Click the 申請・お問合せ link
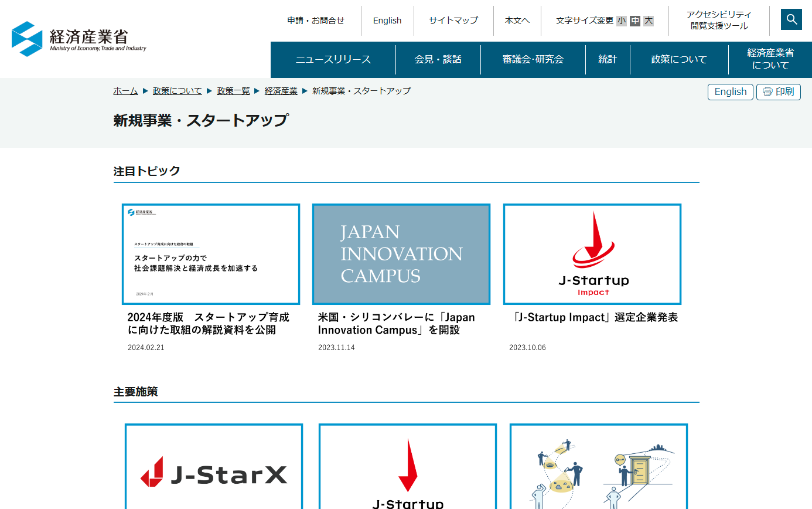The height and width of the screenshot is (509, 812). click(x=316, y=21)
